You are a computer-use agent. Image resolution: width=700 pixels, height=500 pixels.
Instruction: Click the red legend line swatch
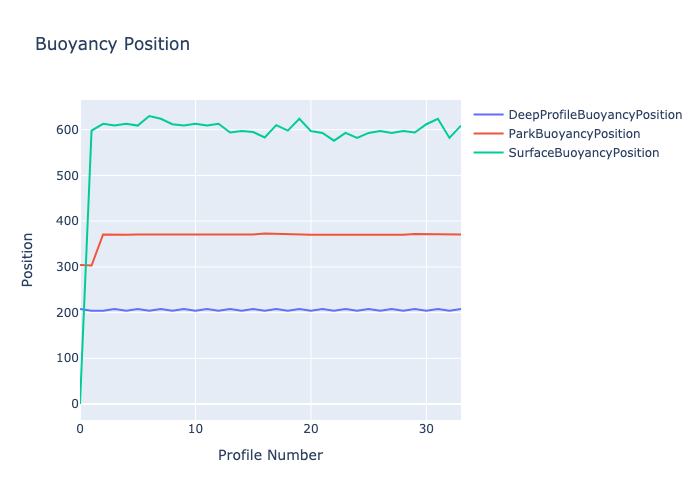click(x=488, y=134)
